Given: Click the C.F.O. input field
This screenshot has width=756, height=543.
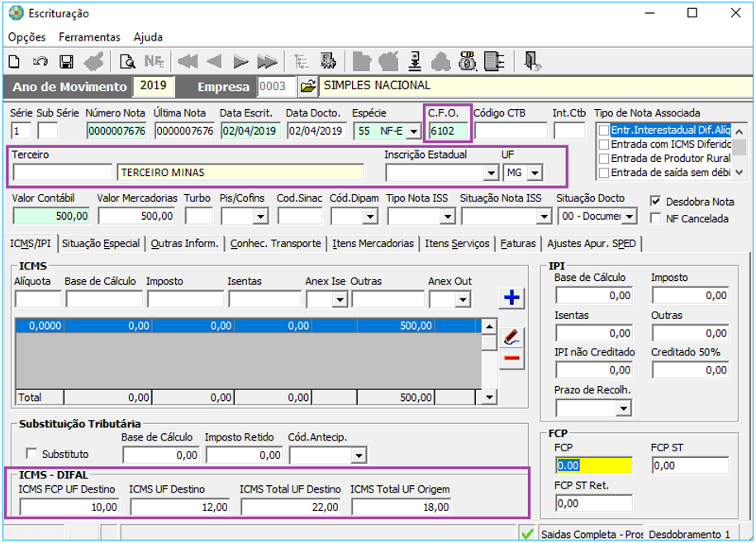Looking at the screenshot, I should click(448, 131).
